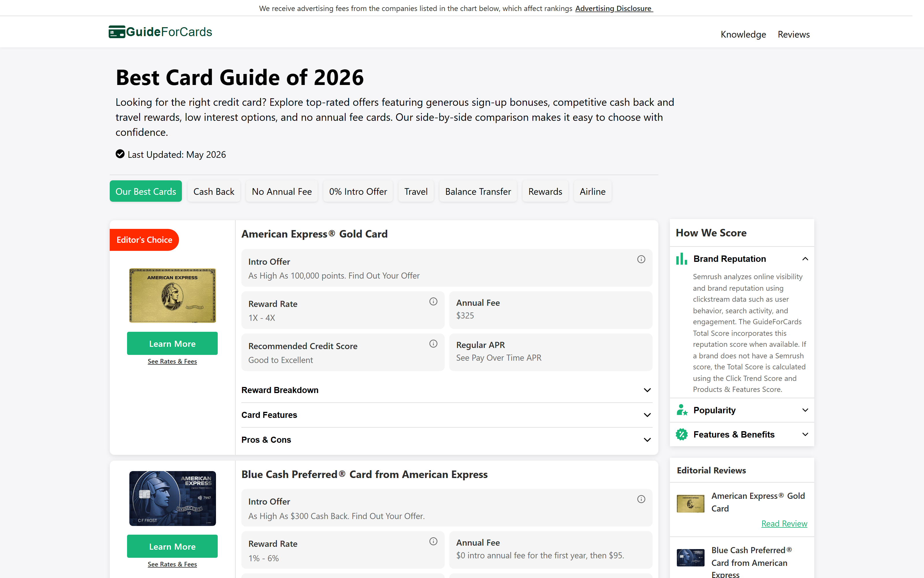924x578 pixels.
Task: Expand the Pros & Cons section
Action: point(447,440)
